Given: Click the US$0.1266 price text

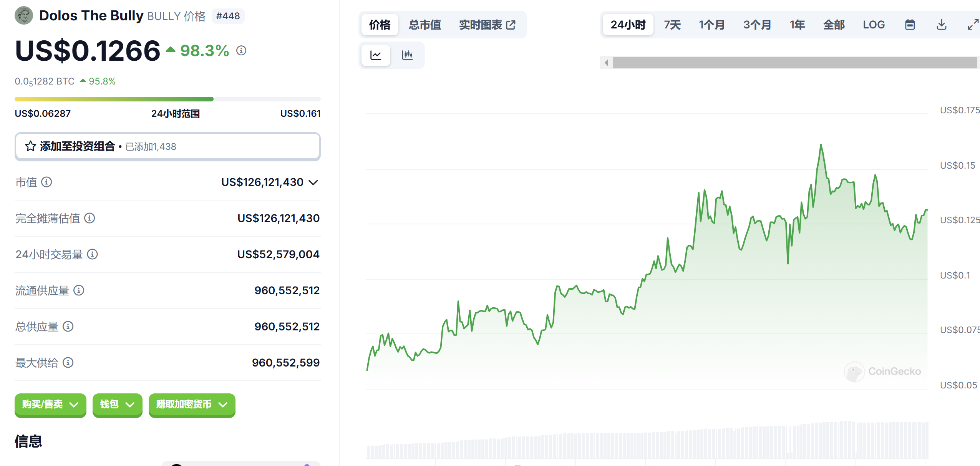Looking at the screenshot, I should tap(88, 51).
